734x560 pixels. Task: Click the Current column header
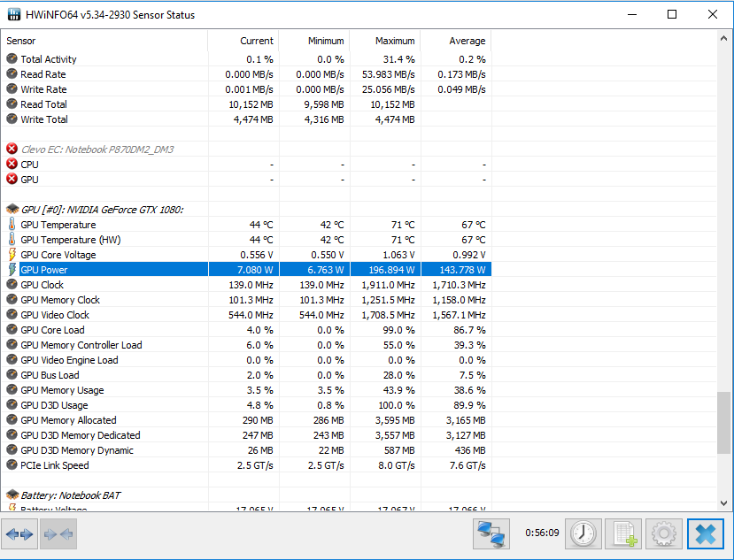click(243, 41)
